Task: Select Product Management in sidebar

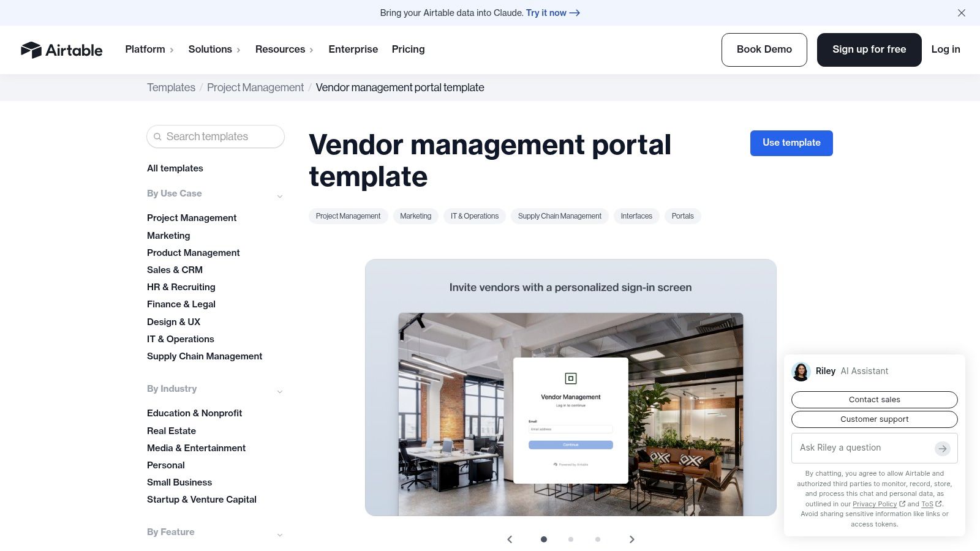Action: pyautogui.click(x=194, y=253)
